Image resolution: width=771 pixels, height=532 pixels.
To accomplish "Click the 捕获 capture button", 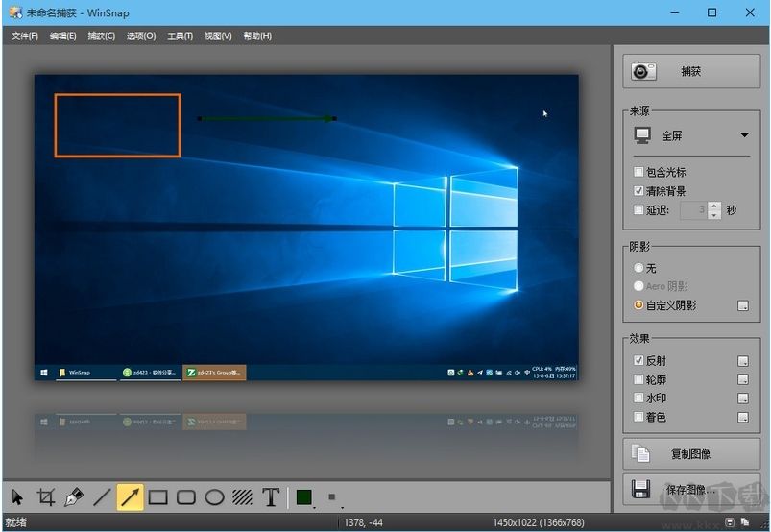I will (691, 72).
